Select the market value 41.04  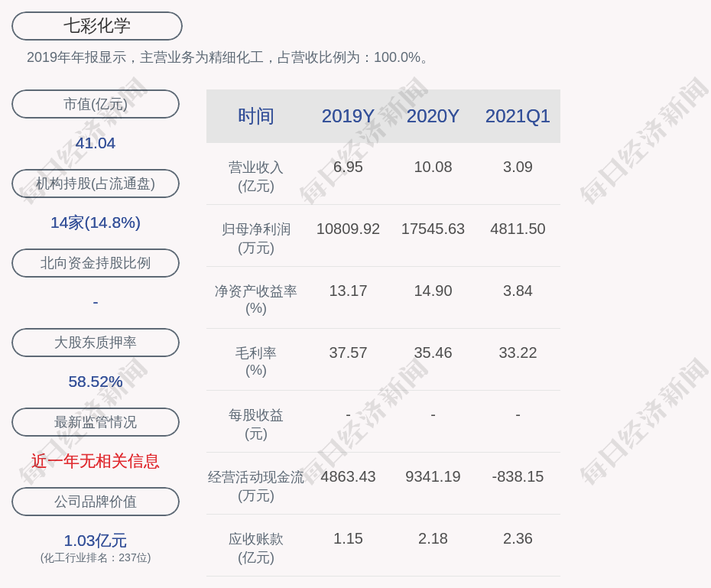[96, 143]
